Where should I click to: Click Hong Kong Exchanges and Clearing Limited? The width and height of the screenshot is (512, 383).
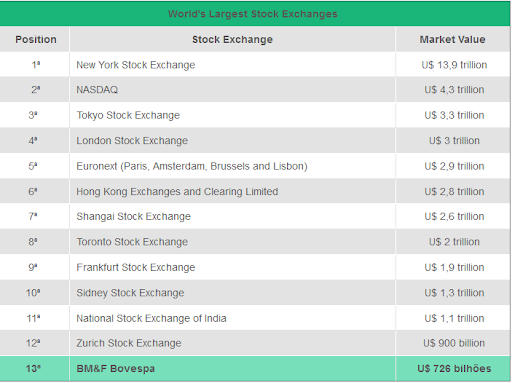click(177, 192)
